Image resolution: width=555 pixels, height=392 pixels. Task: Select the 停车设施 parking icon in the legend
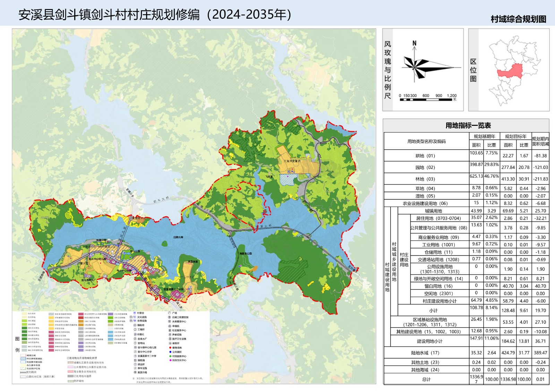(x=135, y=368)
